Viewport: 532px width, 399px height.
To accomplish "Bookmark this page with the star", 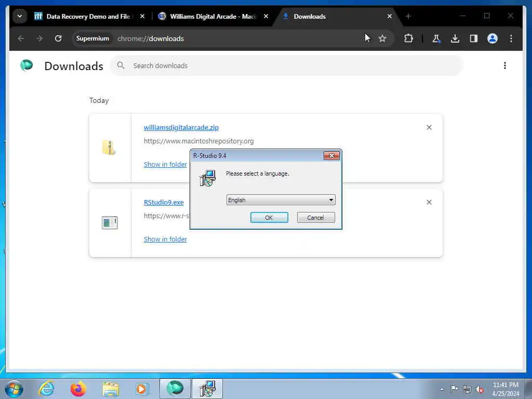I will click(382, 38).
